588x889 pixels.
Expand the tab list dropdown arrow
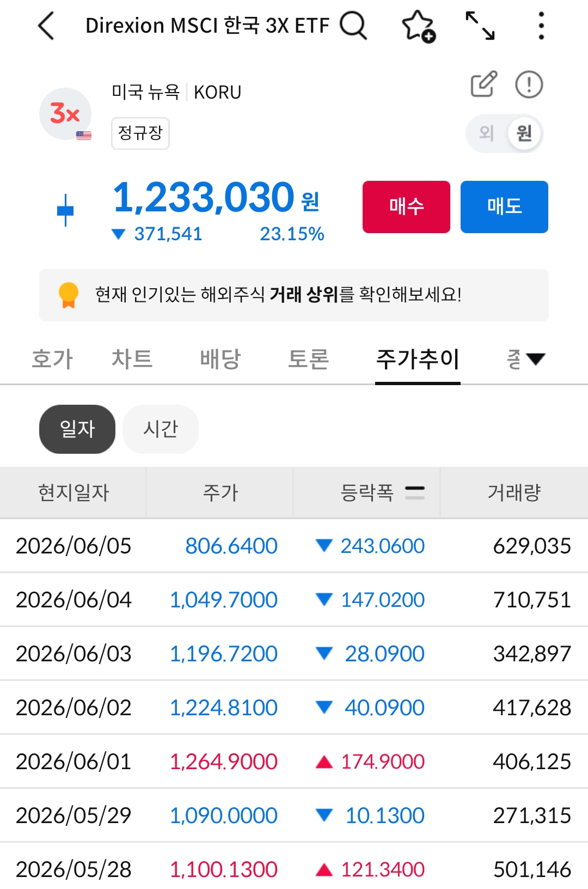click(x=536, y=359)
